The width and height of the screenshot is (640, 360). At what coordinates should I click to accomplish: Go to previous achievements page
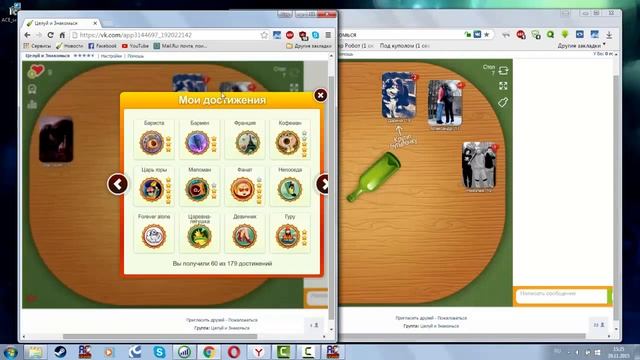[118, 184]
